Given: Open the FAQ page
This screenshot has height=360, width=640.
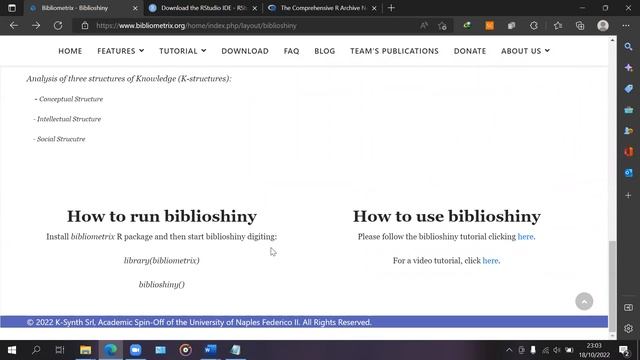Looking at the screenshot, I should point(291,51).
